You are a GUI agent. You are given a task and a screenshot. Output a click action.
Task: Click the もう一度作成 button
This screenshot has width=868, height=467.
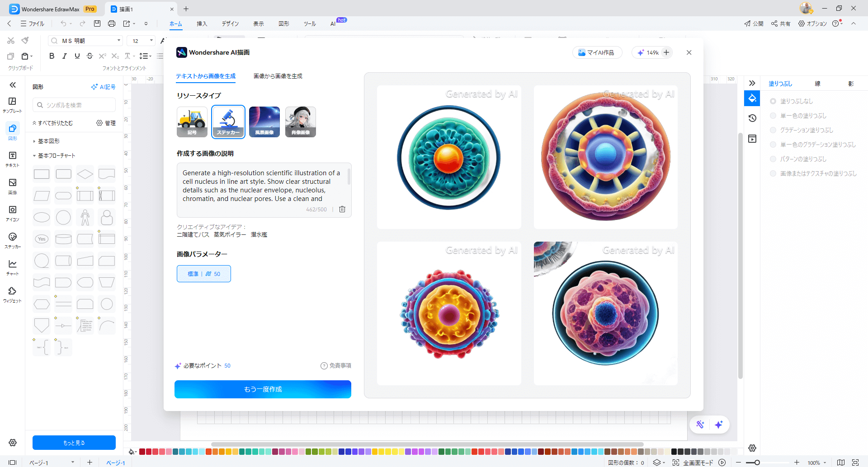[263, 389]
